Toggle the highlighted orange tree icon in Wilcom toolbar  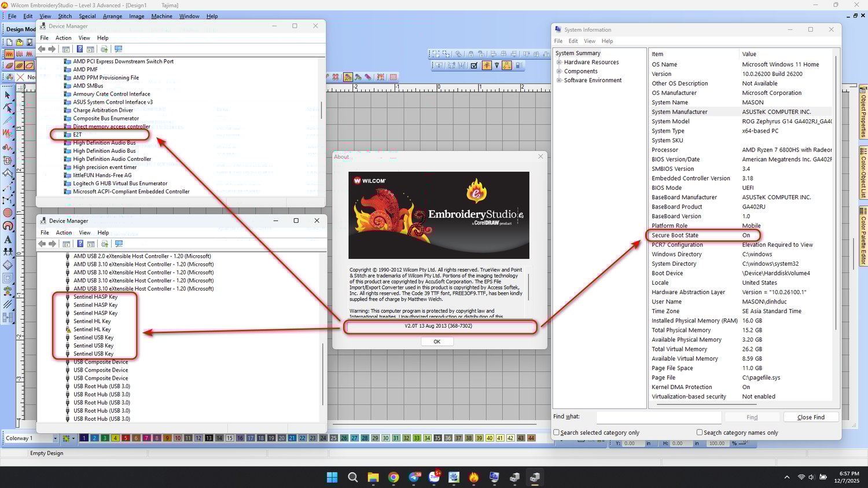tap(487, 65)
